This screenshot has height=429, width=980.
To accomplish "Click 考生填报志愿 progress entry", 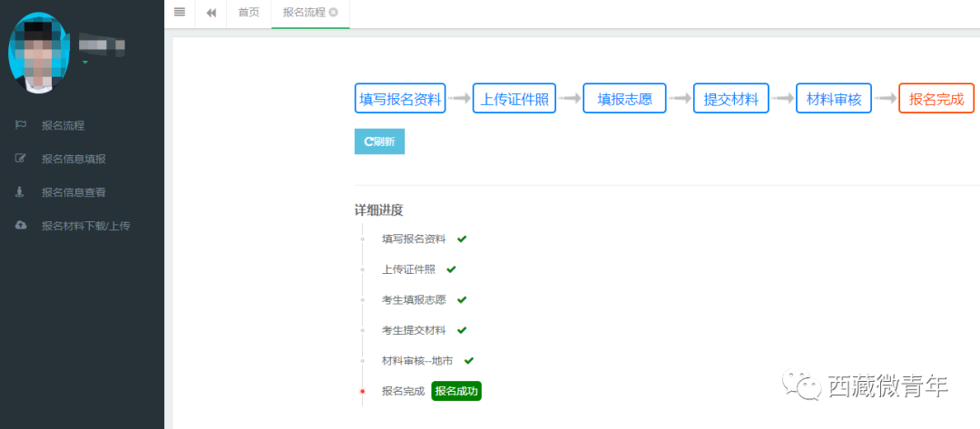I will click(414, 299).
